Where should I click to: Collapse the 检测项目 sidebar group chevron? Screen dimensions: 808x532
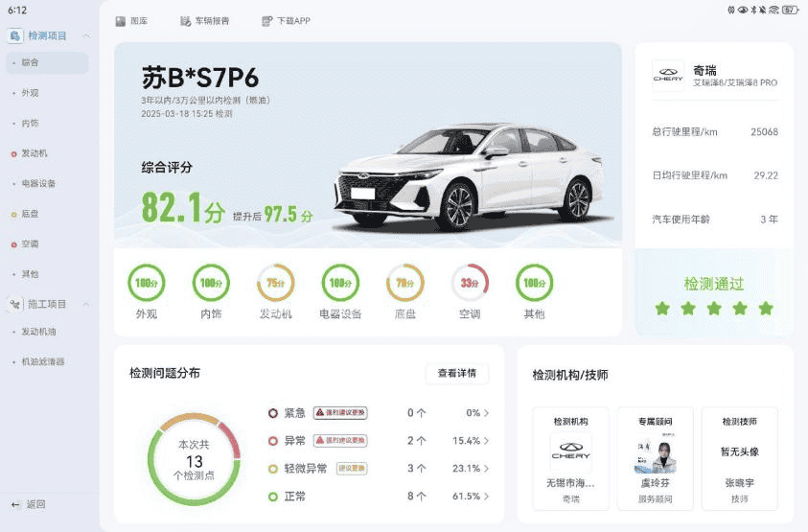tap(86, 35)
